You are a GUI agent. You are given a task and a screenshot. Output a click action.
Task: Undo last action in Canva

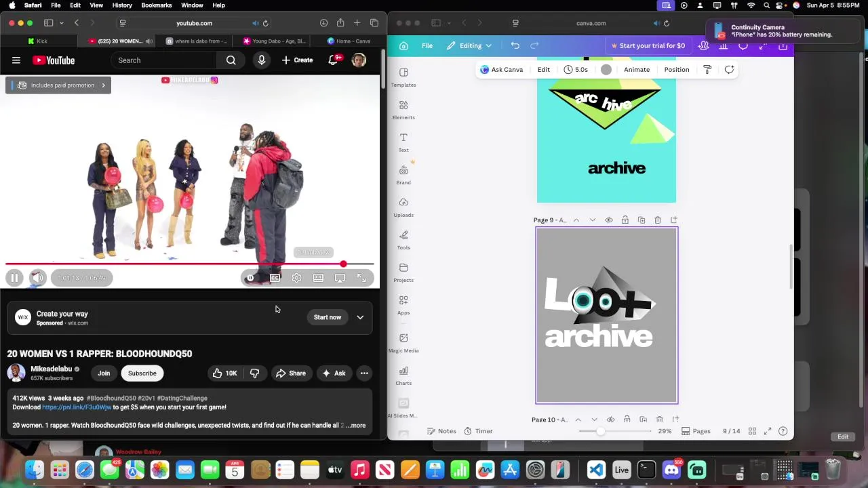[515, 46]
